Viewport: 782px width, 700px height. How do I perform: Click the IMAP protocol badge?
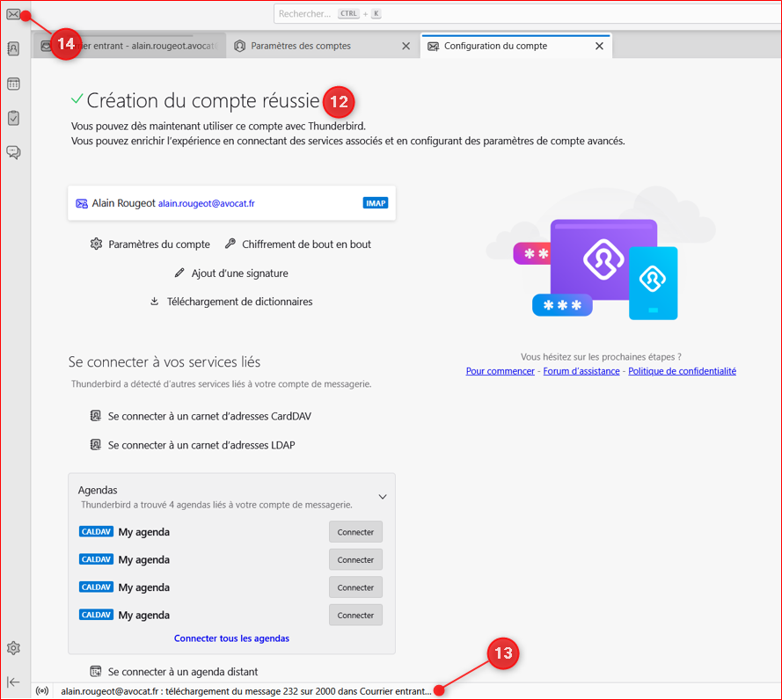tap(376, 203)
